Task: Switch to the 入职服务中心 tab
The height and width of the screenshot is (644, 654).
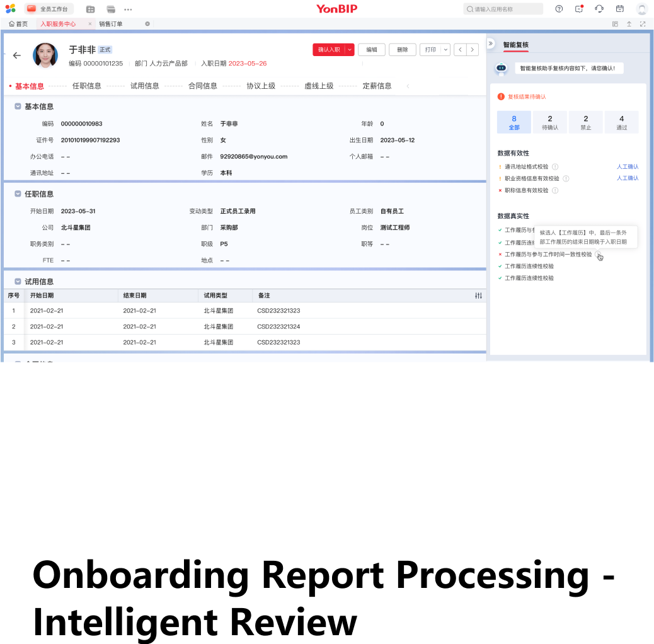Action: pos(58,24)
